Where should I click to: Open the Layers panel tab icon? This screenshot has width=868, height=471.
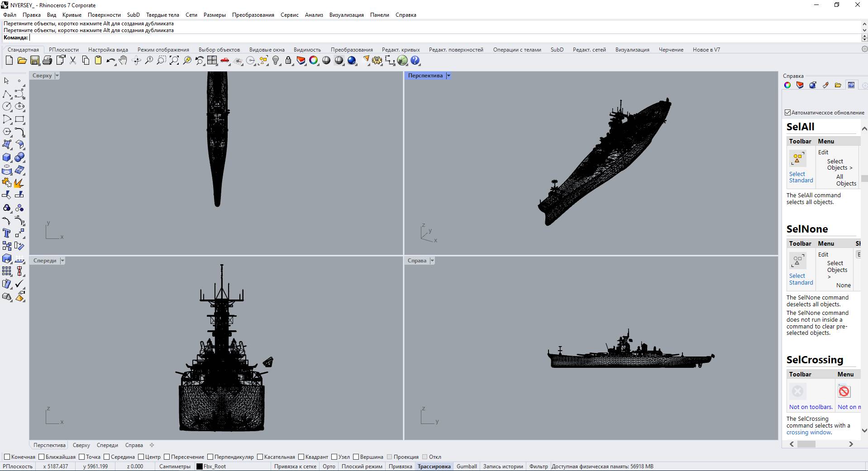pos(800,85)
